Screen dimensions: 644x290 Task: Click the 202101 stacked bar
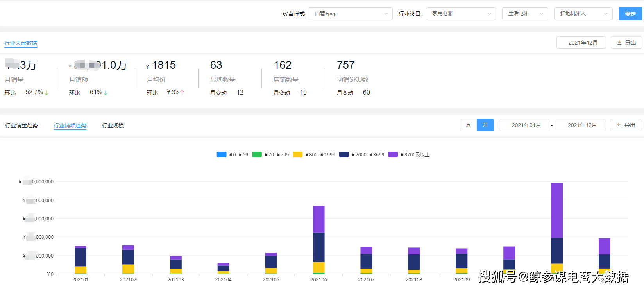pyautogui.click(x=80, y=260)
